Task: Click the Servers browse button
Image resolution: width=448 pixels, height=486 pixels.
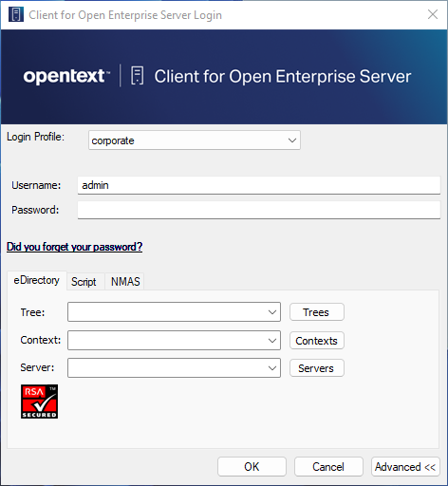Action: pos(317,368)
